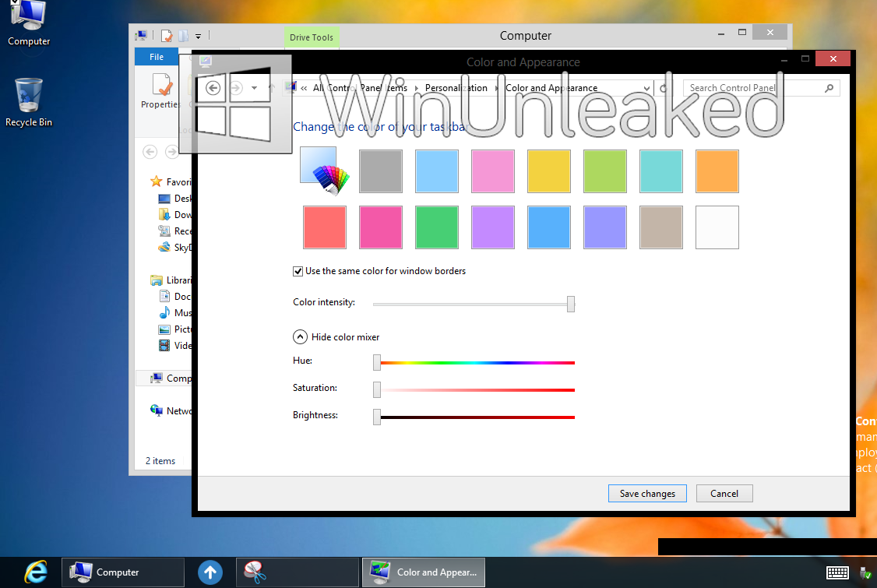
Task: Switch to the Drive Tools tab
Action: [312, 37]
